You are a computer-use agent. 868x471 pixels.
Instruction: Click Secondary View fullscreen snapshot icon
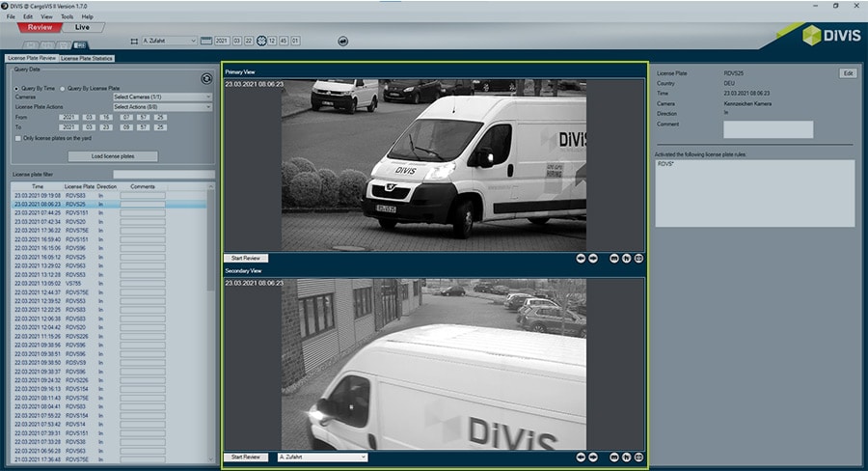click(x=638, y=457)
